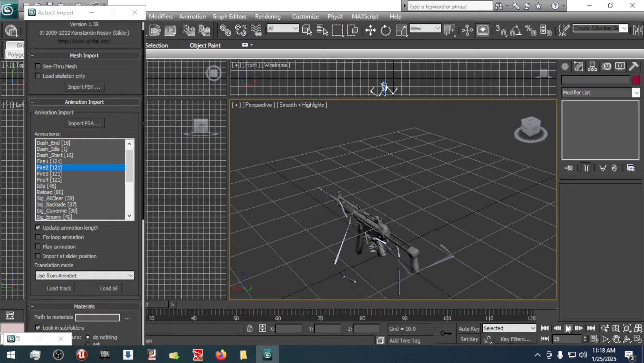Image resolution: width=644 pixels, height=363 pixels.
Task: Expand the Modifier List dropdown
Action: [x=636, y=93]
